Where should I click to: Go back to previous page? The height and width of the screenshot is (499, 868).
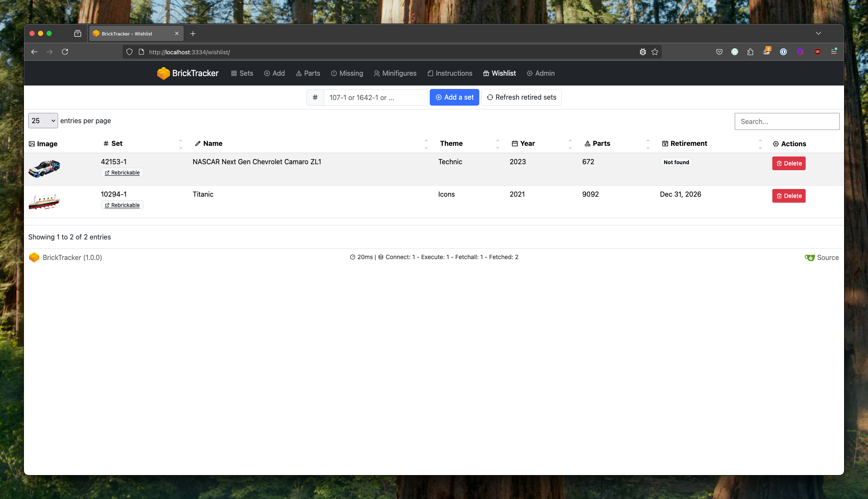34,52
